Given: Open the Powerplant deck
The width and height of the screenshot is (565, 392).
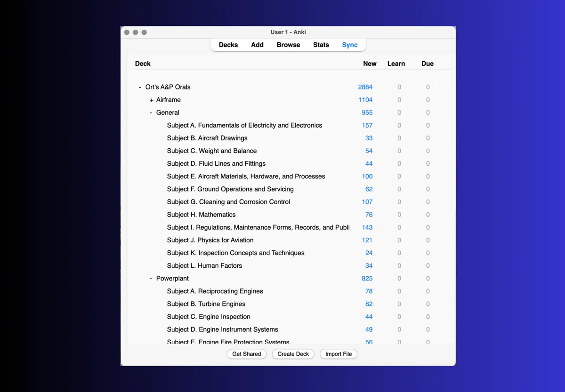Looking at the screenshot, I should pyautogui.click(x=172, y=278).
